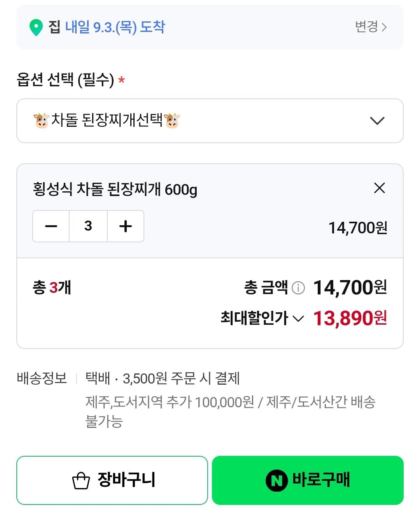Image resolution: width=420 pixels, height=515 pixels.
Task: Select the 집 delivery address label
Action: tap(54, 27)
